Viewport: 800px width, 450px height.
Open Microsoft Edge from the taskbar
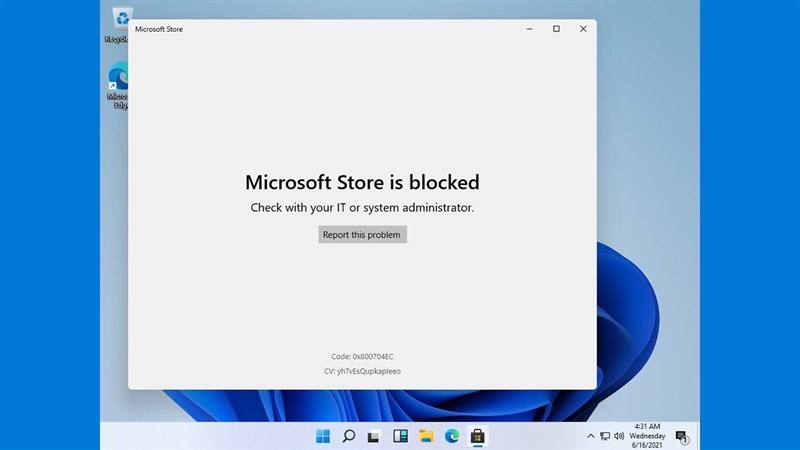[x=452, y=436]
